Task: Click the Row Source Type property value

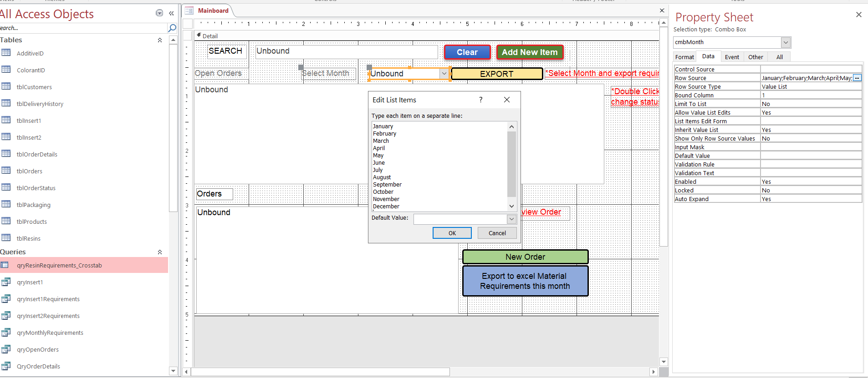Action: [811, 86]
